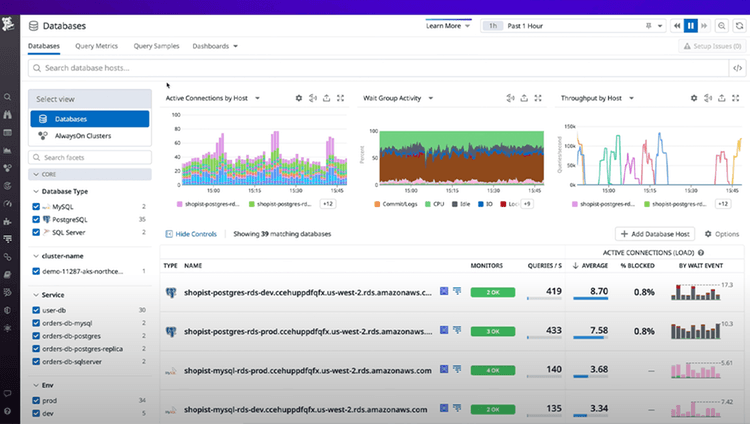Toggle demo-11287-aks-northce cluster checkbox
The image size is (750, 424).
pos(36,271)
